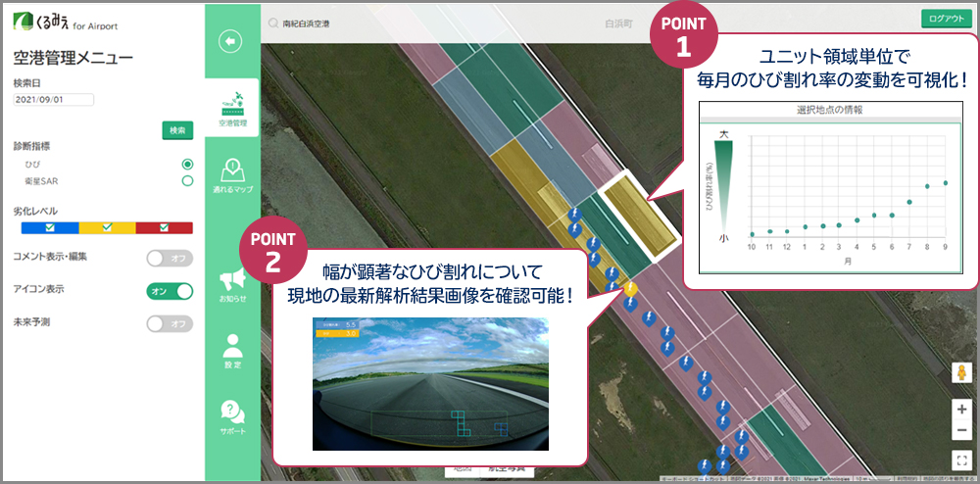
Task: Uncheck the blue 劣化レベル checkbox
Action: [x=50, y=227]
